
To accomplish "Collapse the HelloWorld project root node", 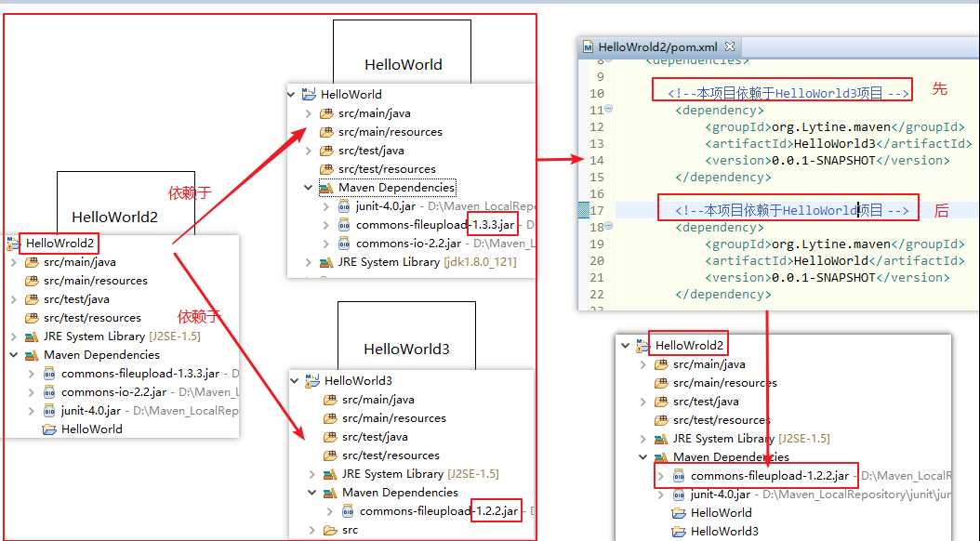I will [x=291, y=94].
